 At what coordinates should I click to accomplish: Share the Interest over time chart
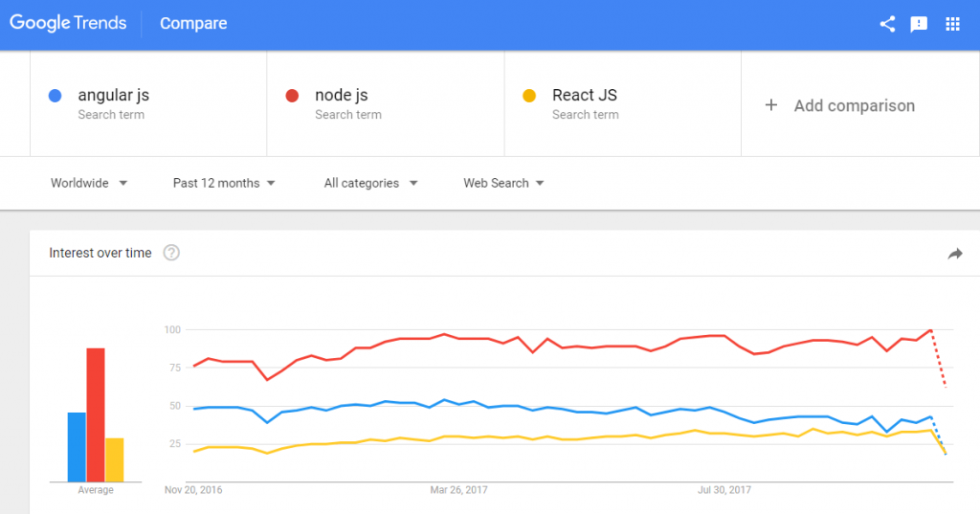[x=954, y=254]
